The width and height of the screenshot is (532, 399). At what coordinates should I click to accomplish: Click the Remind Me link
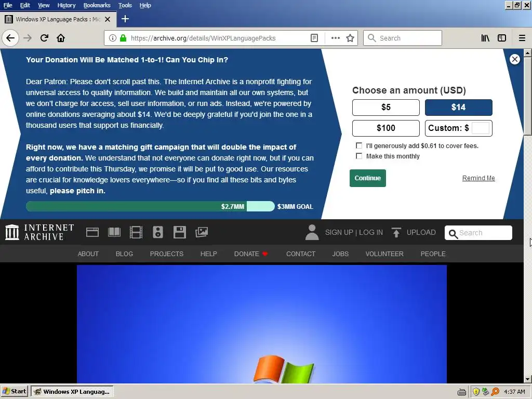click(478, 178)
